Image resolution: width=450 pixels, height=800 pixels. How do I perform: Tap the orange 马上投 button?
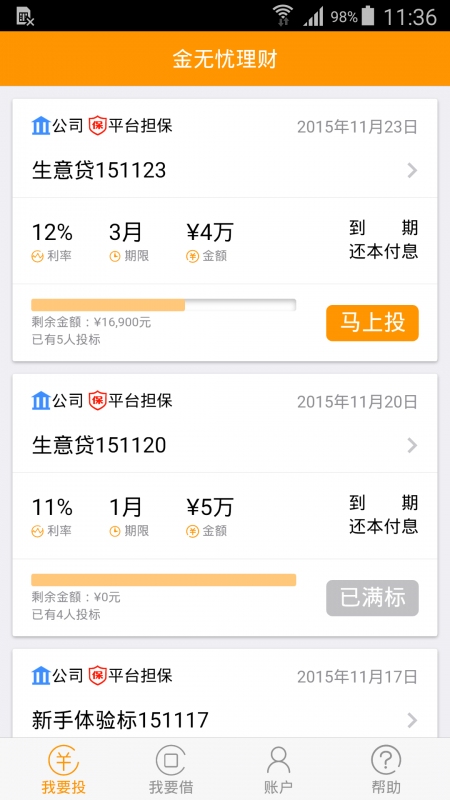click(x=372, y=323)
